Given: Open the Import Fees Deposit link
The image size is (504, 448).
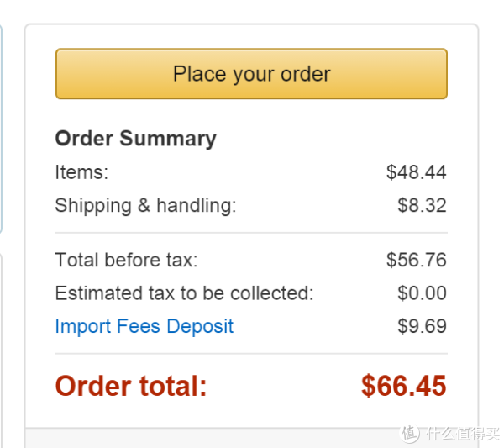Looking at the screenshot, I should (144, 327).
